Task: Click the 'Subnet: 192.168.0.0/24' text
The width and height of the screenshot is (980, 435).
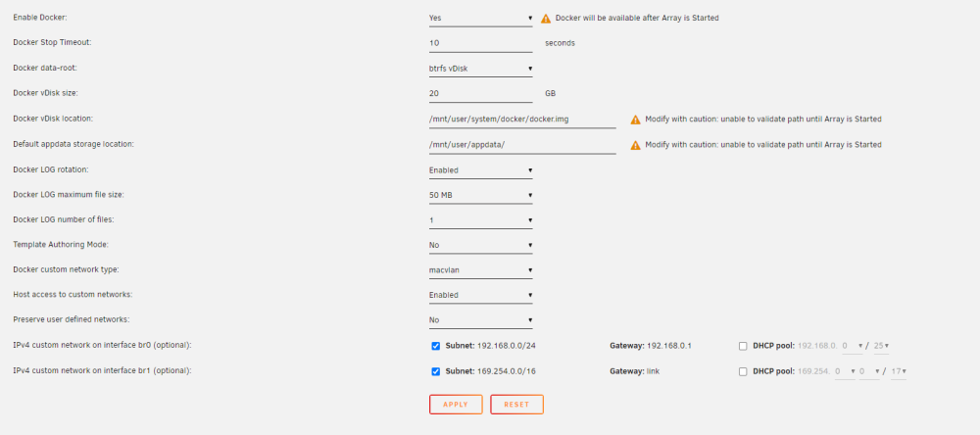Action: pos(491,345)
